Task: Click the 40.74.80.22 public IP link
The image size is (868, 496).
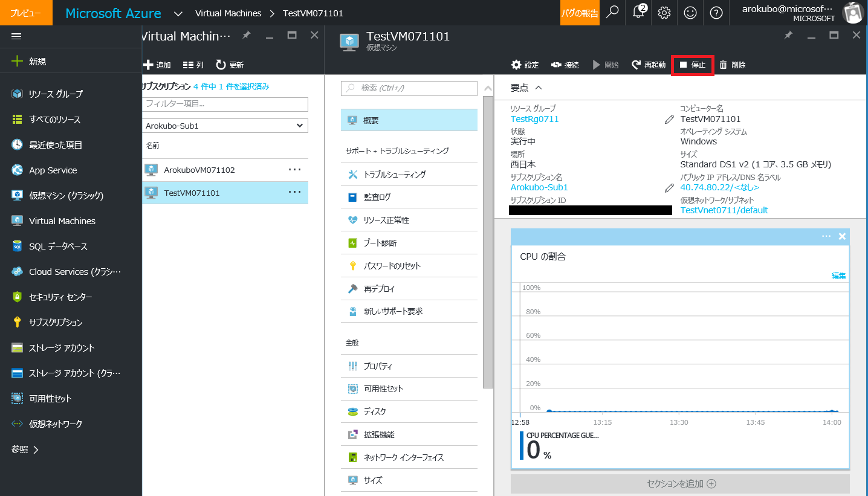Action: [x=719, y=187]
